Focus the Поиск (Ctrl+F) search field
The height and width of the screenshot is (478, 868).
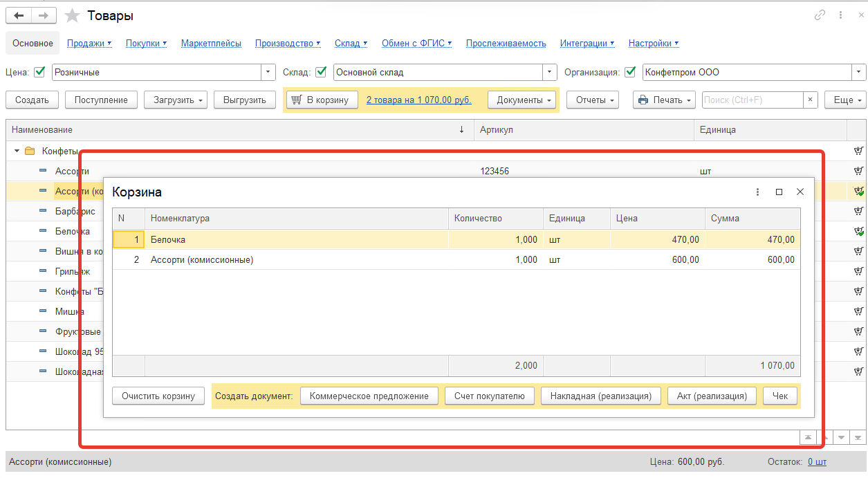[752, 100]
